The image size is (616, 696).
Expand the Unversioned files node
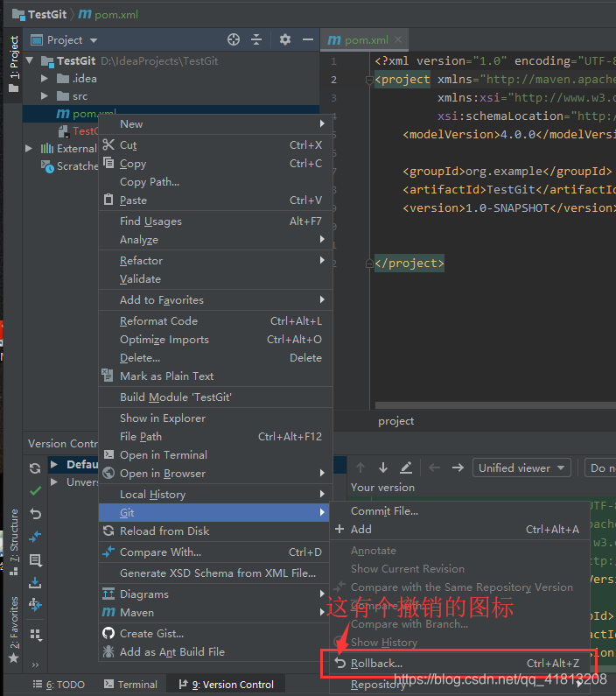coord(54,482)
